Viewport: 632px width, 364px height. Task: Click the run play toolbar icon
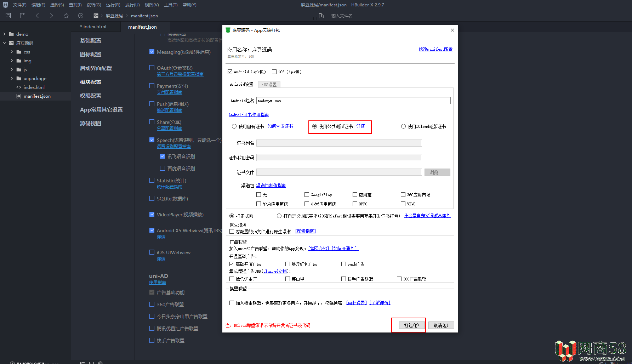tap(81, 16)
